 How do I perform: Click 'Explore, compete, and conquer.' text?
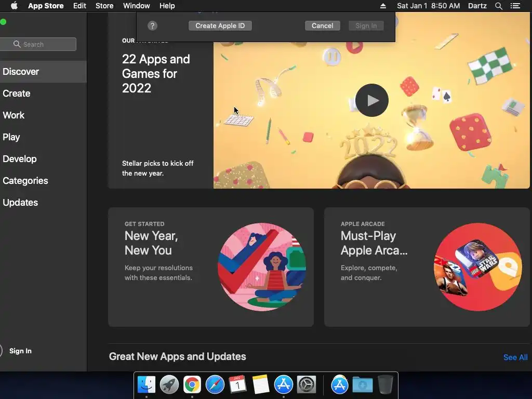coord(369,272)
